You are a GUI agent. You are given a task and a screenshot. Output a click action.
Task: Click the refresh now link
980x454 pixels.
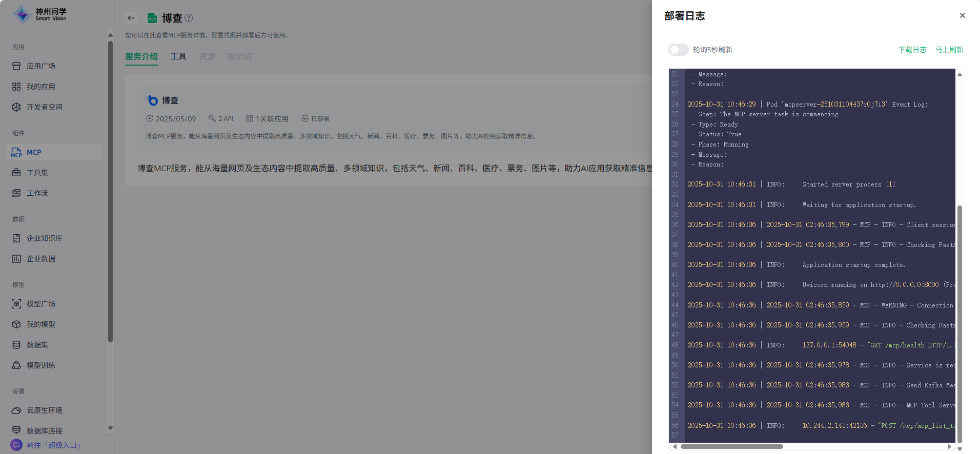[949, 50]
